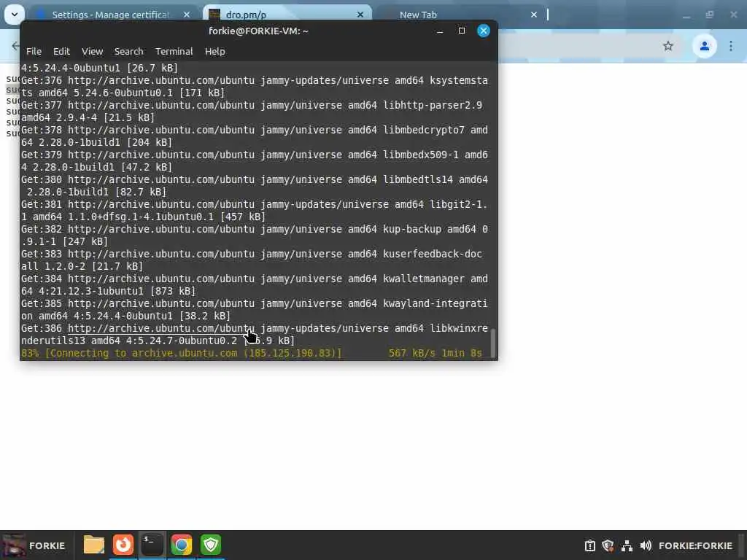Click the Get:378 libmbedcrypto7 line
This screenshot has width=747, height=560.
[x=255, y=136]
